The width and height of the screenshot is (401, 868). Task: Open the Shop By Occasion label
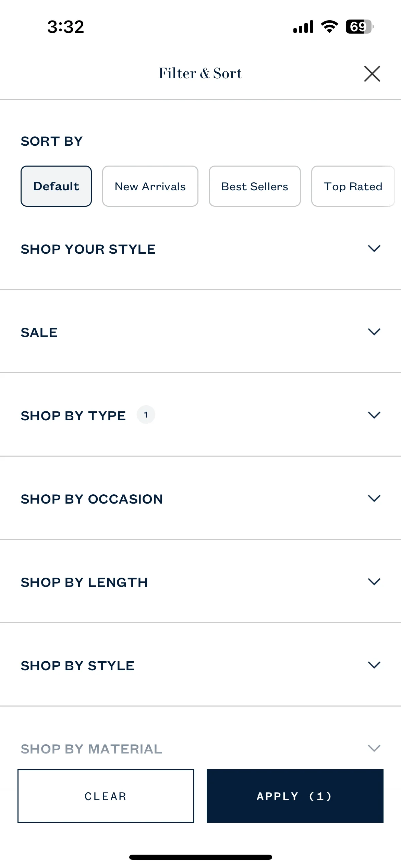(x=92, y=499)
